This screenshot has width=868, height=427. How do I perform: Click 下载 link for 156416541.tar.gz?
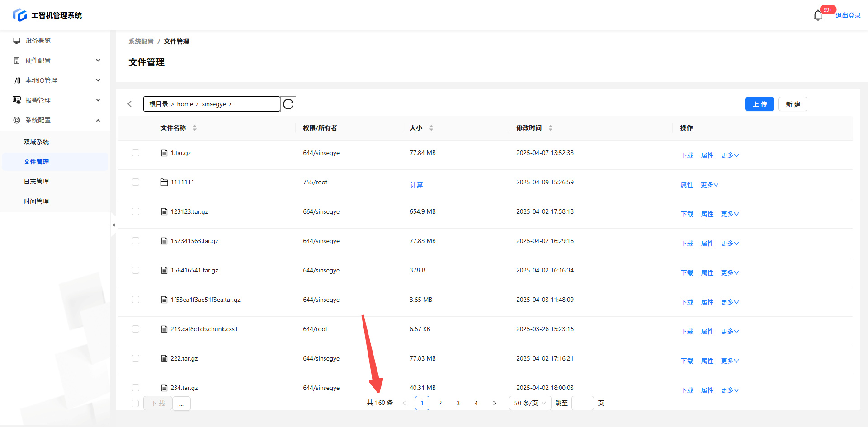[x=687, y=273]
